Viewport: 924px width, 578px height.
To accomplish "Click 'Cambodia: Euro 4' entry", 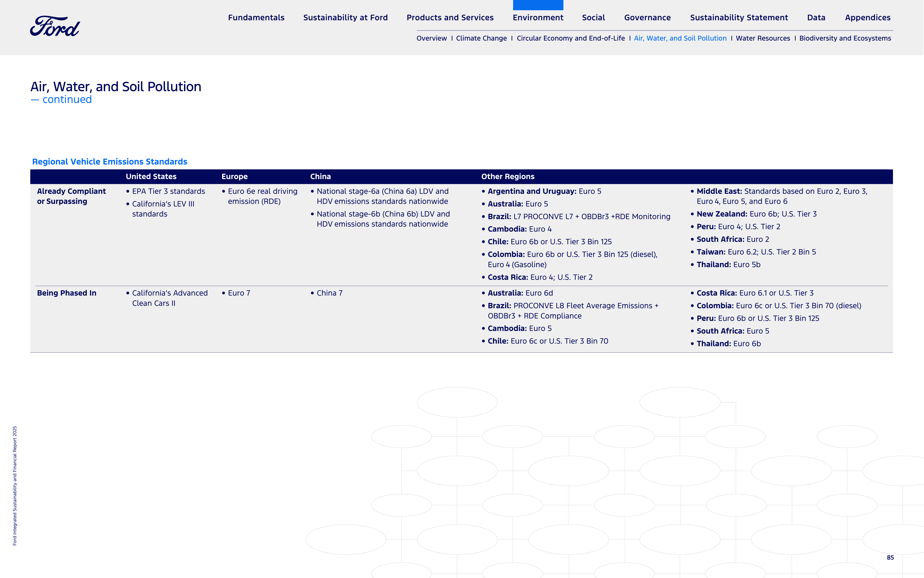I will [x=520, y=229].
